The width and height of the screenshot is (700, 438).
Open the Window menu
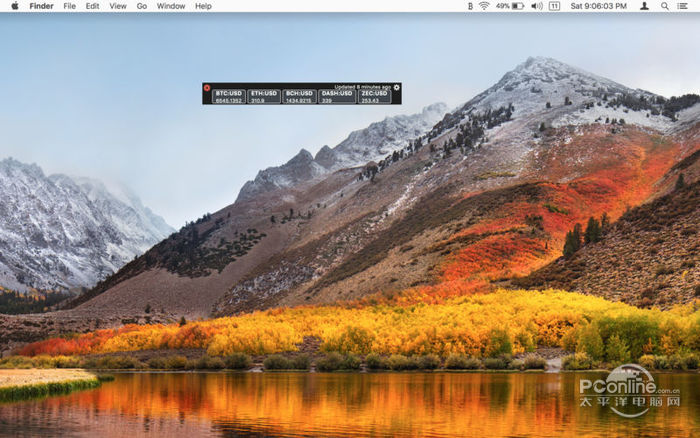pos(171,6)
